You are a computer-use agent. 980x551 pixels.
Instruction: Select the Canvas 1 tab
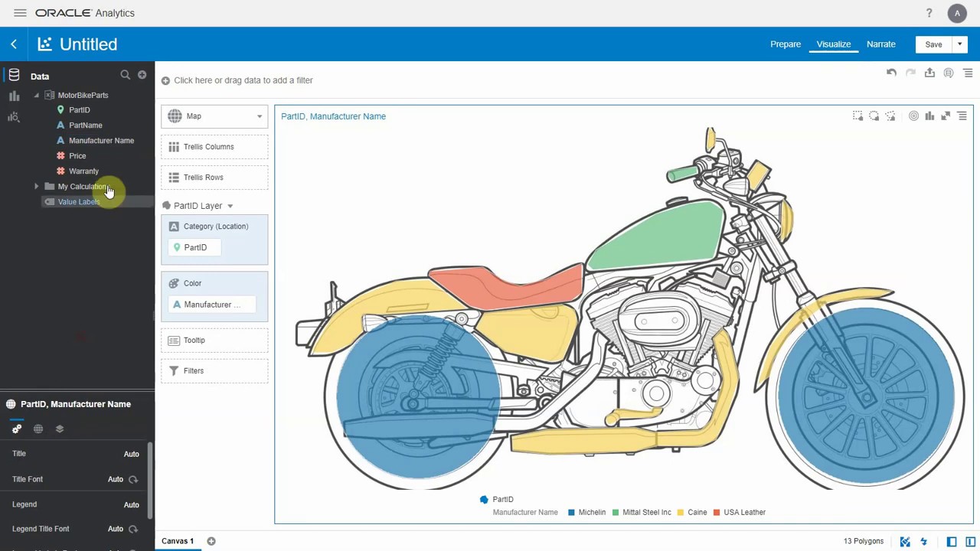click(177, 541)
